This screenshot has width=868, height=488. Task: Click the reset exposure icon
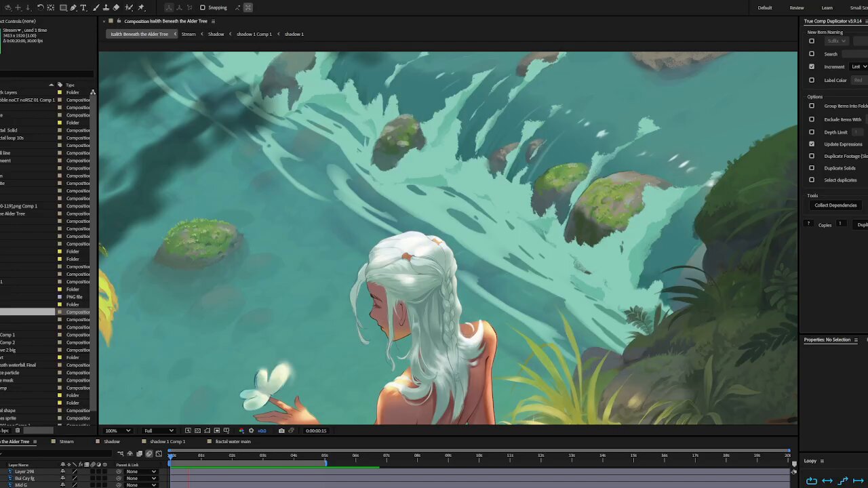point(251,430)
